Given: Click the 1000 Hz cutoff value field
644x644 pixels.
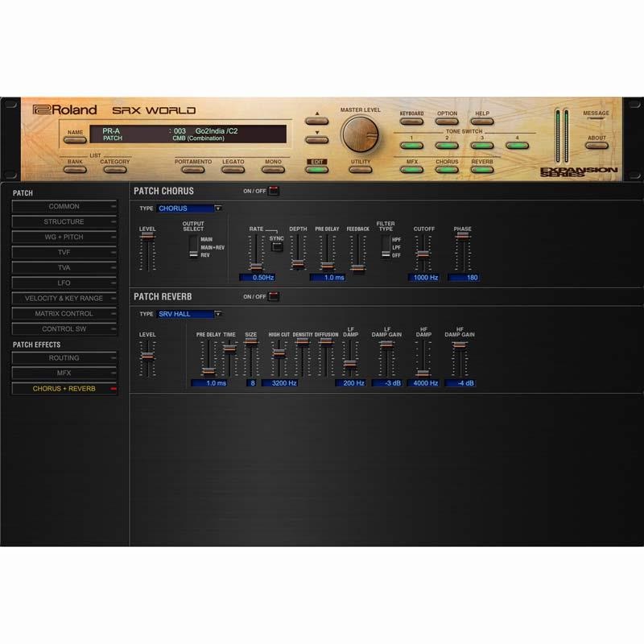Looking at the screenshot, I should tap(424, 278).
